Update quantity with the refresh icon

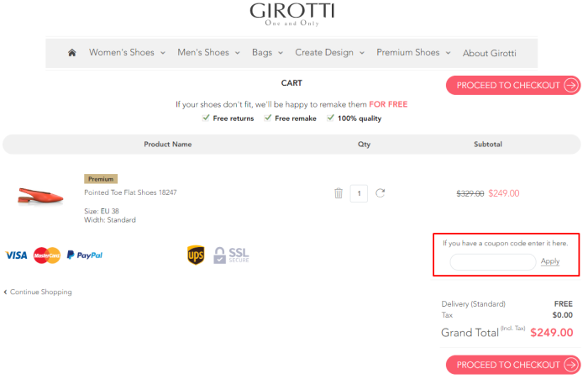tap(381, 193)
